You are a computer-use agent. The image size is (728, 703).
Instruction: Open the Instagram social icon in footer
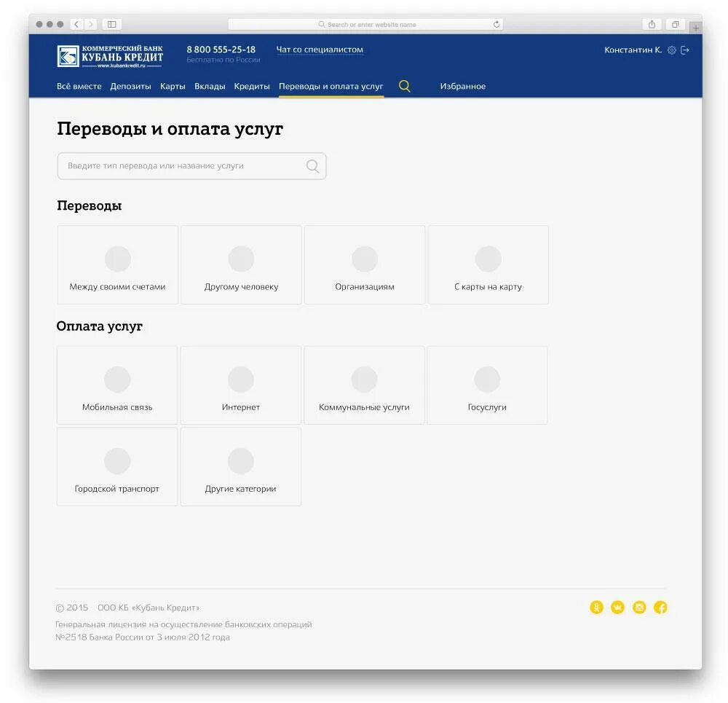pyautogui.click(x=639, y=606)
